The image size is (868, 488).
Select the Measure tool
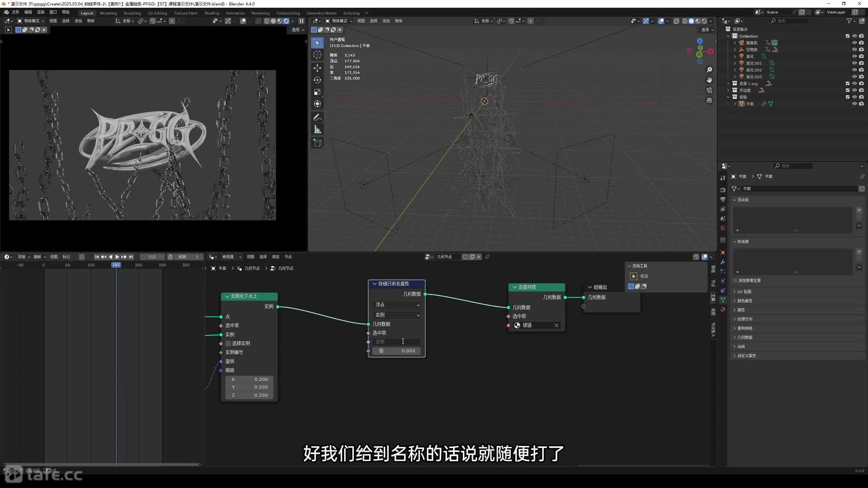[x=317, y=130]
